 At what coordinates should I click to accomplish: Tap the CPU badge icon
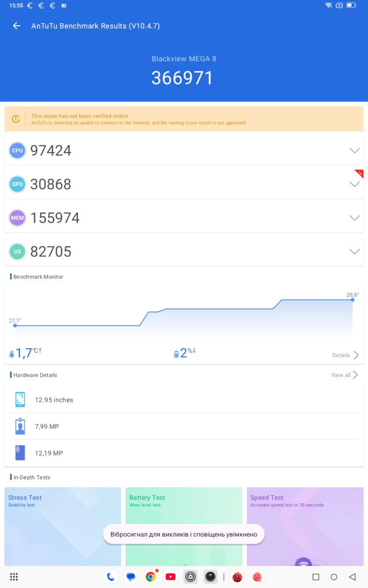tap(18, 151)
